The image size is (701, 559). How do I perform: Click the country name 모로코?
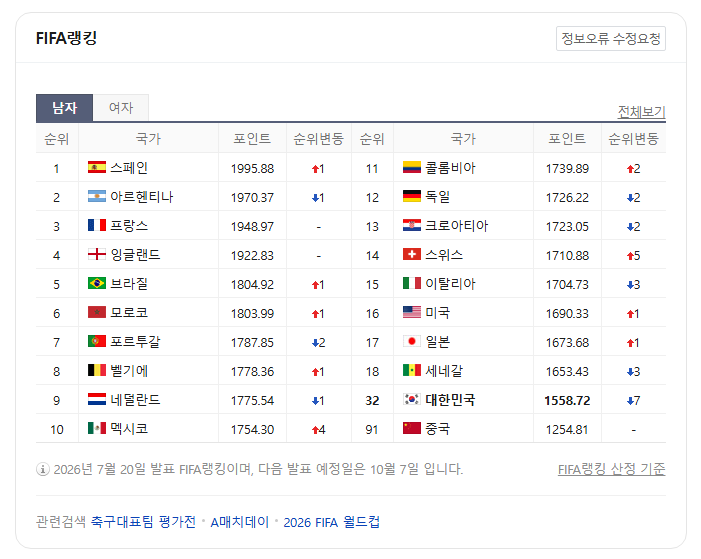[129, 313]
